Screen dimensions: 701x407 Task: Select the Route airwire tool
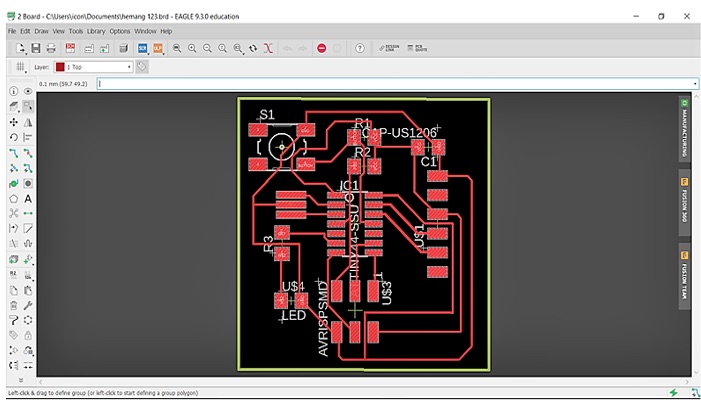click(14, 153)
